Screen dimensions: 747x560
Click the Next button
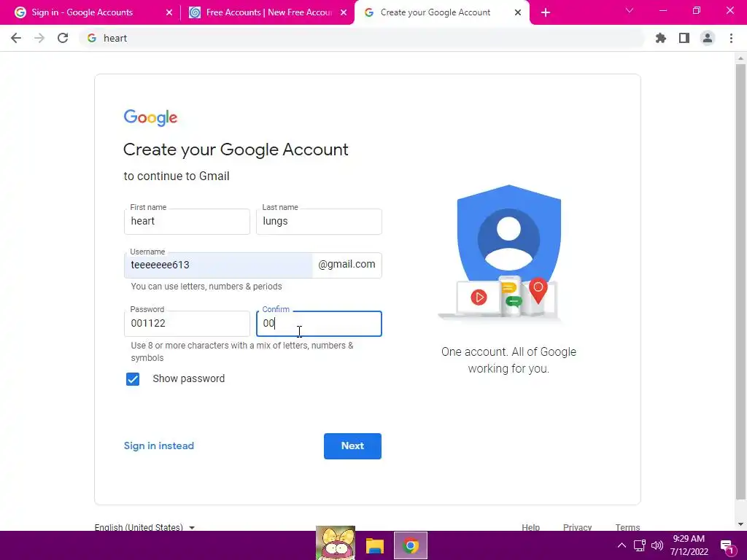(352, 446)
